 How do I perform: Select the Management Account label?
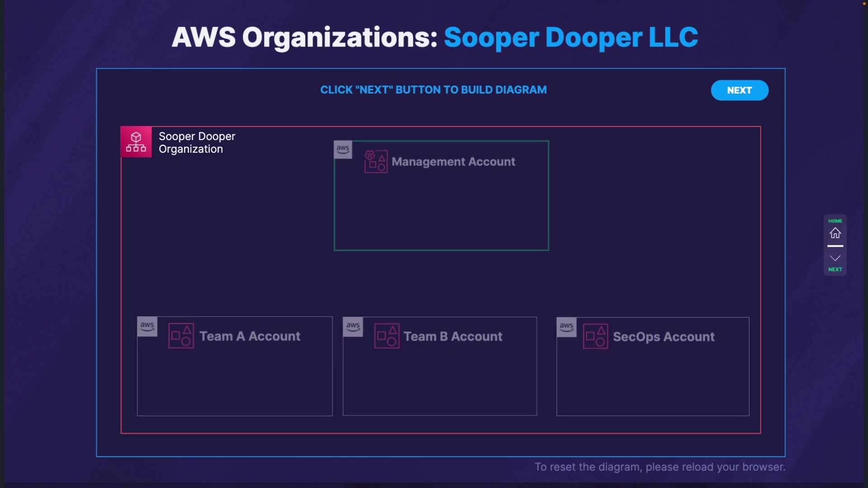pyautogui.click(x=453, y=162)
